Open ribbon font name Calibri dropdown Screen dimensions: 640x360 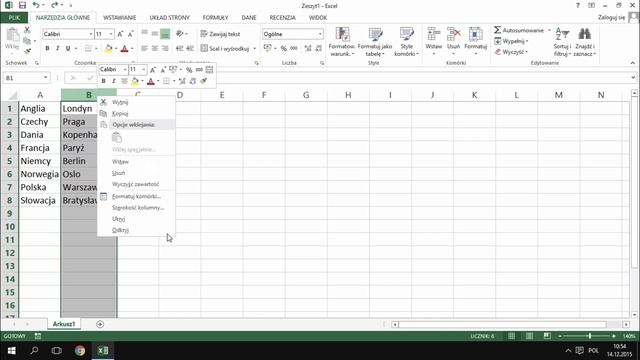(x=91, y=34)
